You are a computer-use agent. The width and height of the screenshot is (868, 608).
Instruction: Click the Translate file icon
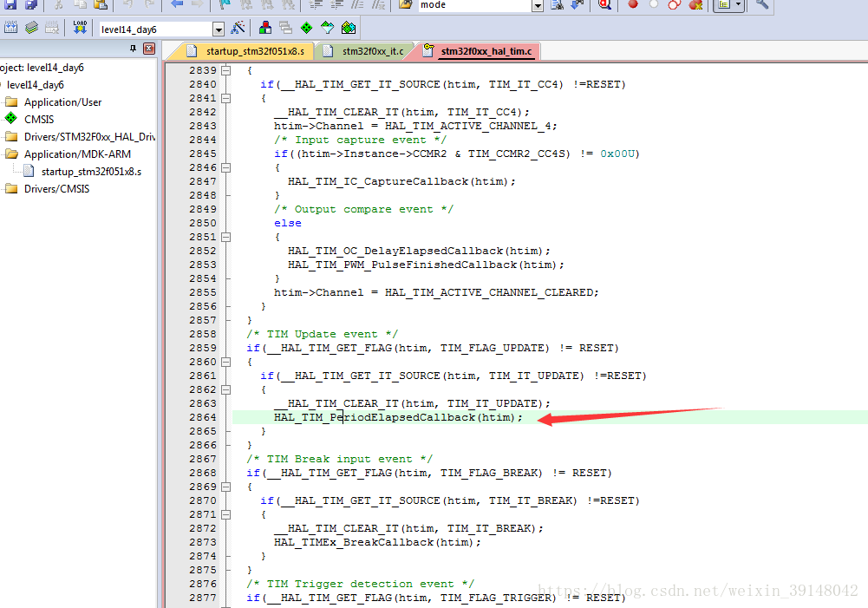10,28
